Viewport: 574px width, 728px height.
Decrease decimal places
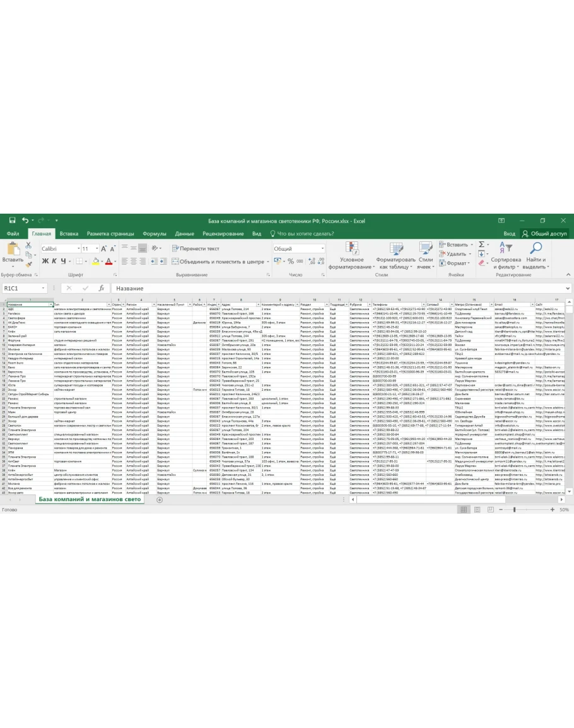coord(320,262)
